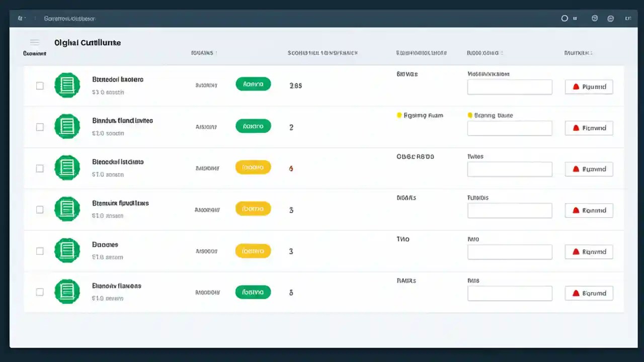Click the Refund button on the bottom row
644x362 pixels.
click(x=589, y=293)
